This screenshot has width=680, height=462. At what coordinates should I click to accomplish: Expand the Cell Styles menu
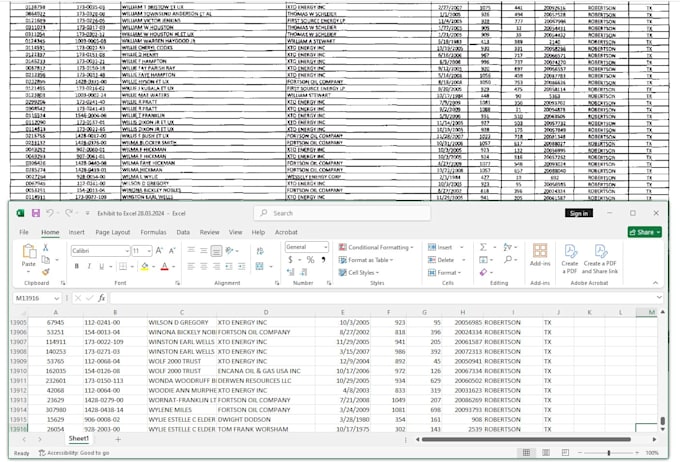pyautogui.click(x=358, y=272)
